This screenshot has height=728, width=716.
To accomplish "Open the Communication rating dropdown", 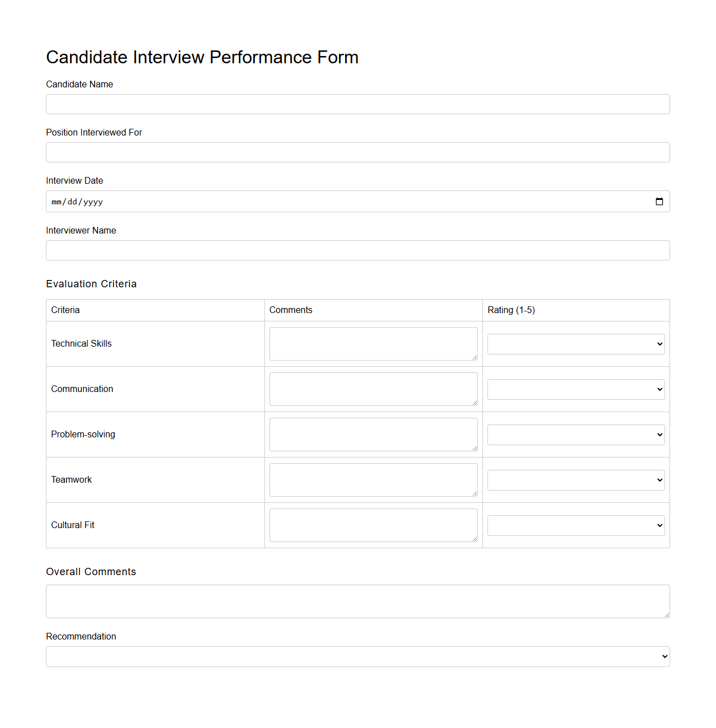I will (x=575, y=389).
